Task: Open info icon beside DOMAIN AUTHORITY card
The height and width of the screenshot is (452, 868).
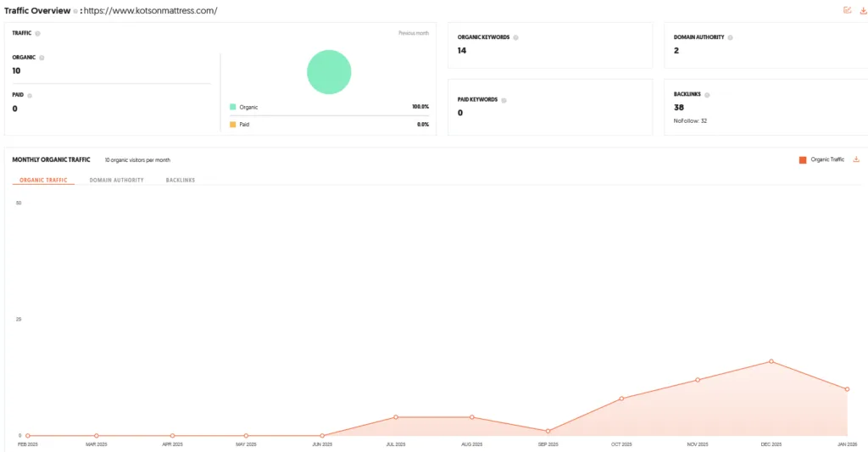Action: point(730,37)
